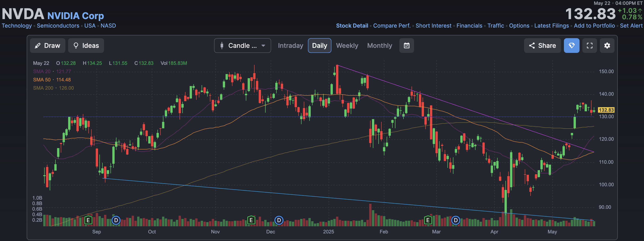
Task: Click the candlestick icon in chart type selector
Action: pos(221,46)
